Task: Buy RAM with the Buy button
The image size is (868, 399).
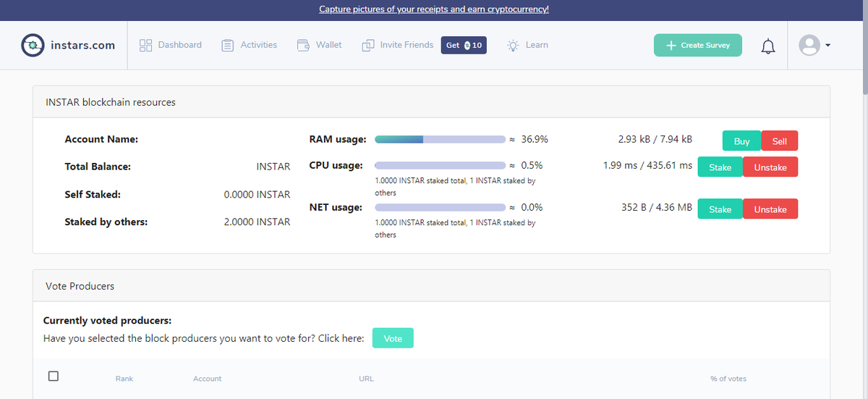Action: click(x=741, y=141)
